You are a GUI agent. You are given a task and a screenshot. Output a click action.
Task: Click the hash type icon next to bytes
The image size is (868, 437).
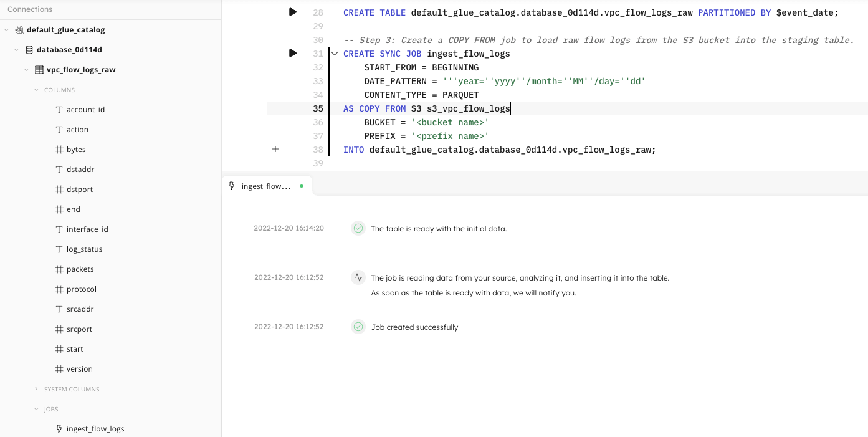[59, 150]
